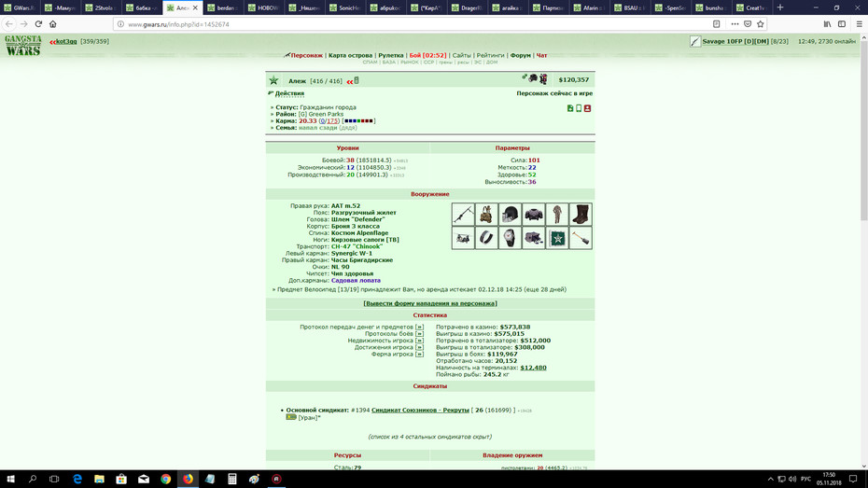This screenshot has height=488, width=868.
Task: Click the 175 karma value link
Action: coord(332,121)
